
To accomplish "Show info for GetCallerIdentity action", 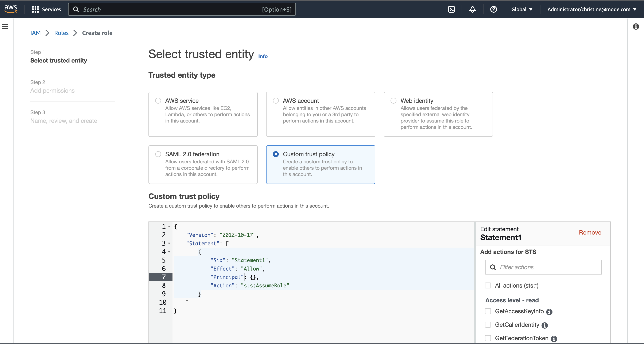I will point(544,325).
